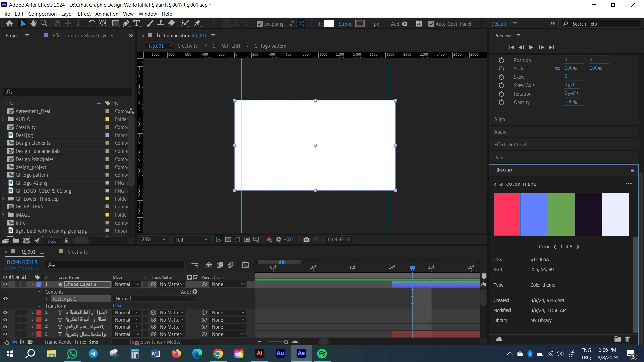The width and height of the screenshot is (644, 362).
Task: Select the Rectangle shape tool
Action: (x=115, y=24)
